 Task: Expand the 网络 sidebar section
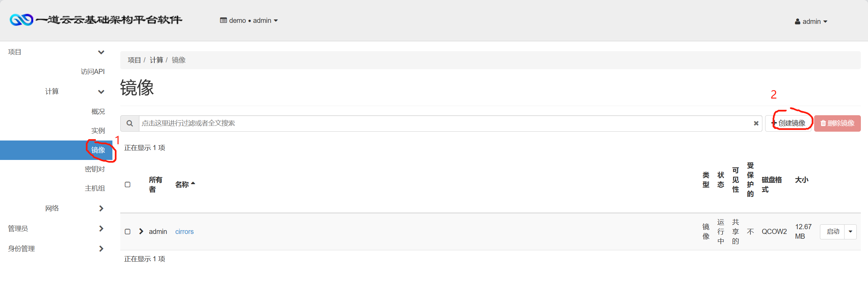coord(74,208)
